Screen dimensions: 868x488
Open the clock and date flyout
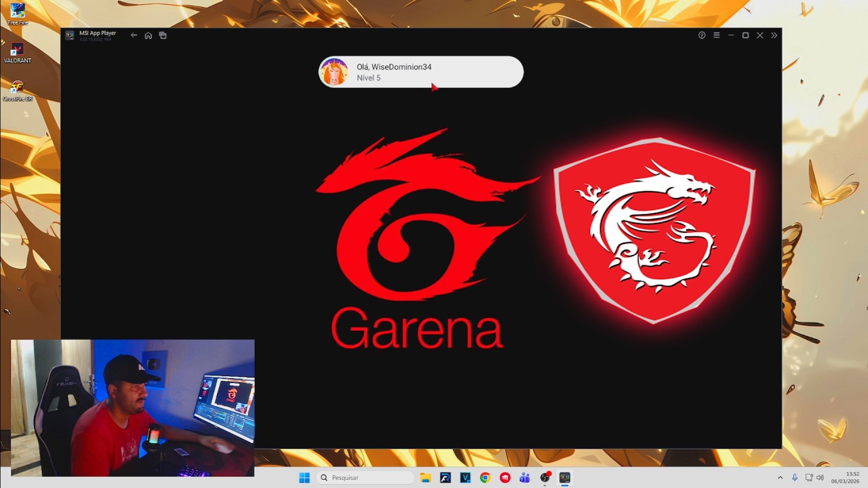point(846,478)
